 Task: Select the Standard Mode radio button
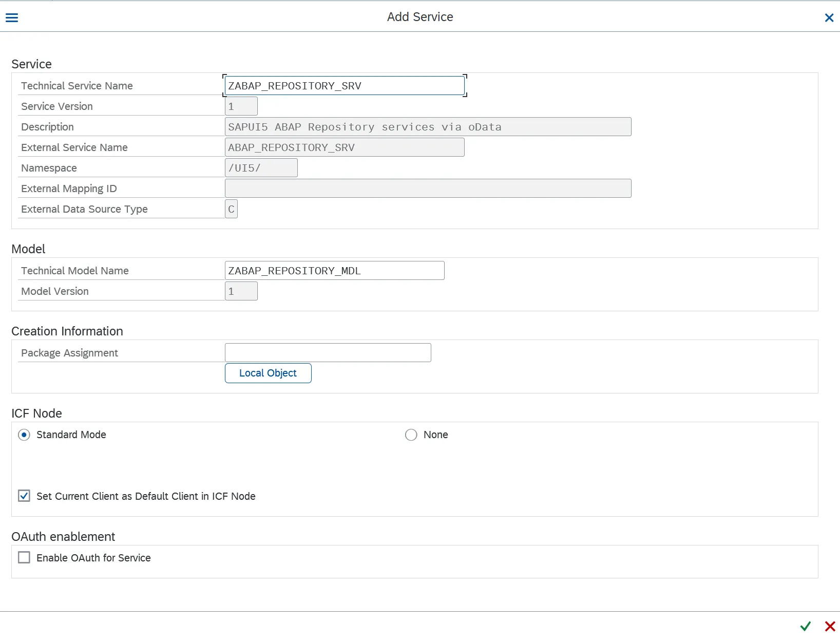point(24,435)
